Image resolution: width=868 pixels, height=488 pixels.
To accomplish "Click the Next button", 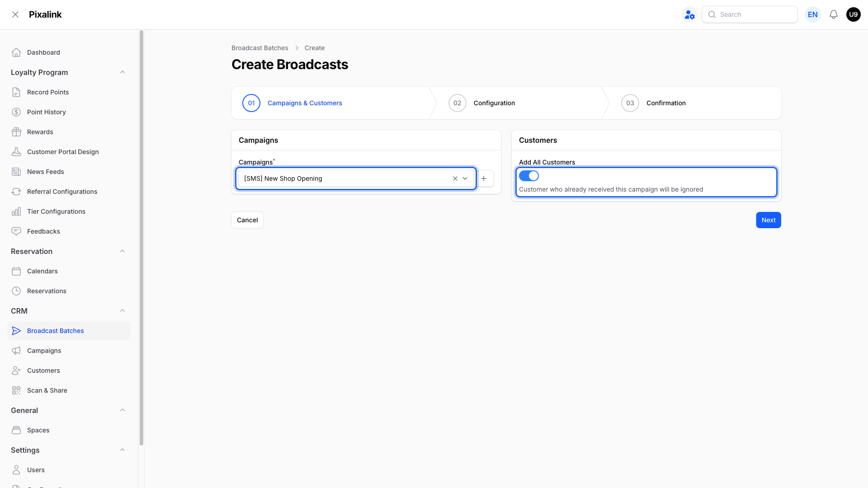I will pos(768,220).
